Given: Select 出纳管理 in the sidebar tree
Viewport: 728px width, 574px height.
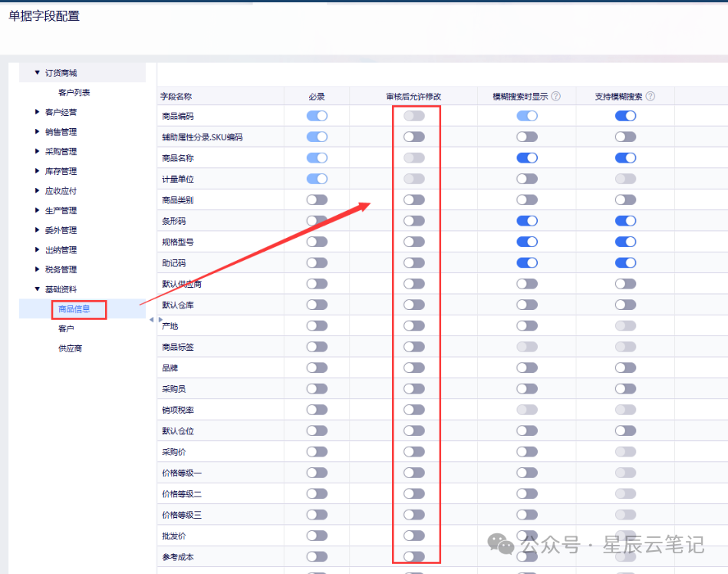Looking at the screenshot, I should [61, 250].
